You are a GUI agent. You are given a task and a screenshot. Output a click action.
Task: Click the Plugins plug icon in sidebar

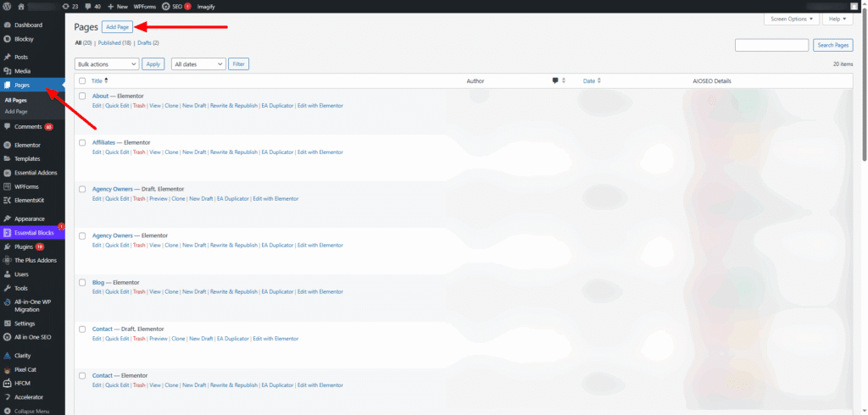(7, 246)
